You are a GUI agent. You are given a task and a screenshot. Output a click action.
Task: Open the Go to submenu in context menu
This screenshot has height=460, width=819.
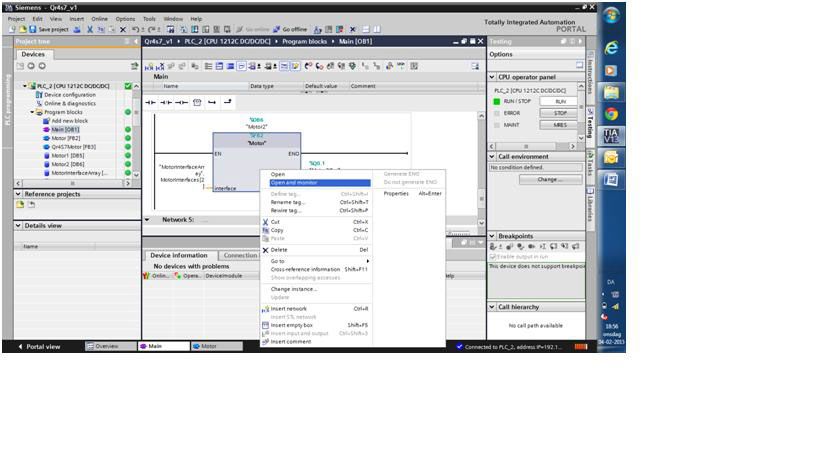pyautogui.click(x=319, y=261)
